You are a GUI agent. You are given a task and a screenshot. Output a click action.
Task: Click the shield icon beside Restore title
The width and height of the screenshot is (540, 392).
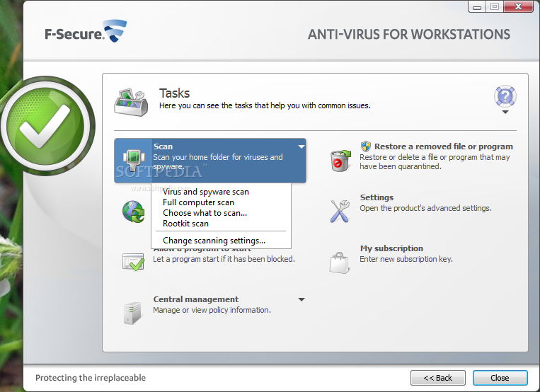[366, 146]
